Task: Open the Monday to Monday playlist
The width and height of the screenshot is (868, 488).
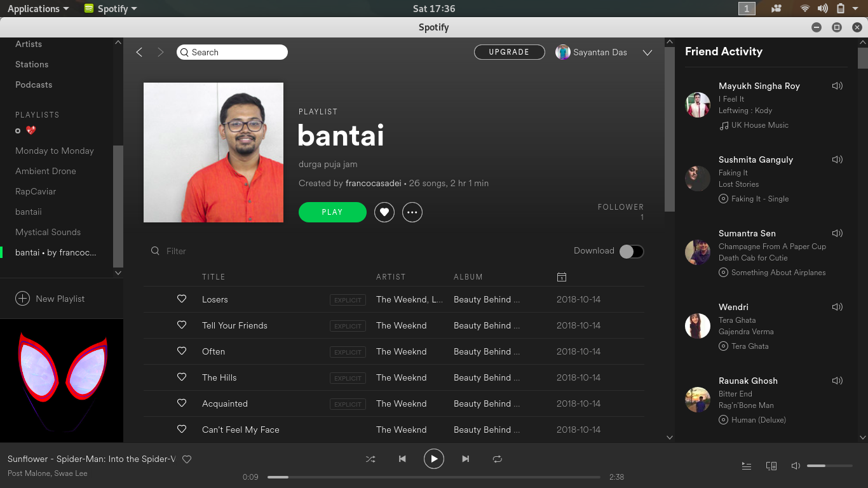Action: 55,151
